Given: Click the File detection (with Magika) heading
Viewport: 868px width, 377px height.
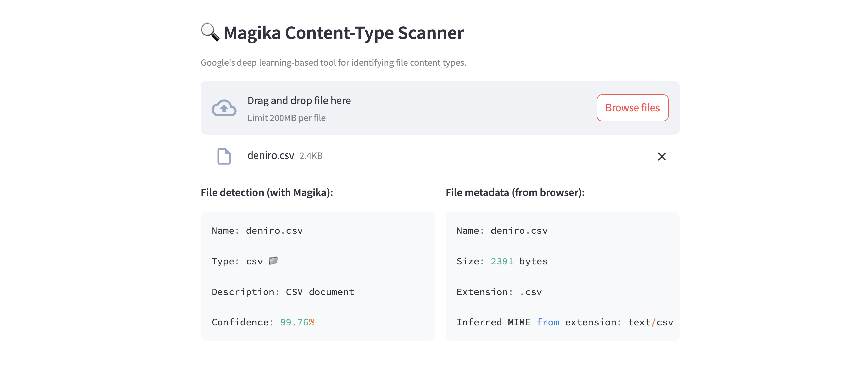Looking at the screenshot, I should 267,192.
